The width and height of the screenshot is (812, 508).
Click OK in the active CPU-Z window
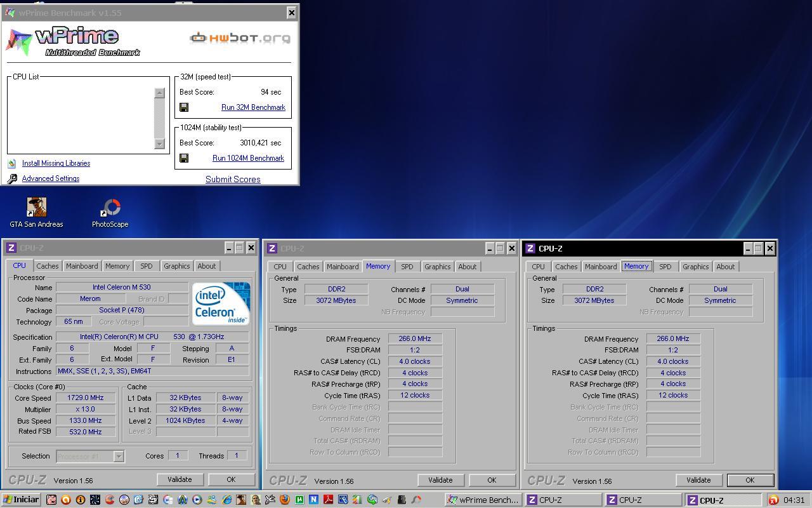[x=750, y=480]
